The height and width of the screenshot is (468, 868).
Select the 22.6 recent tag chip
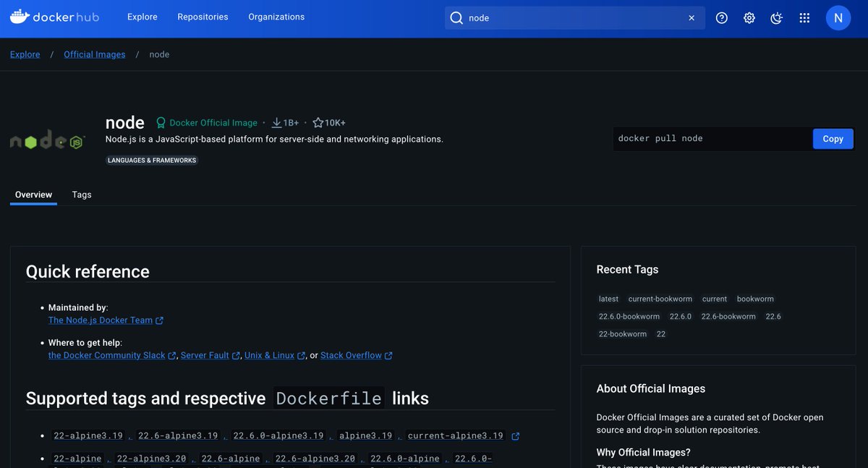tap(773, 316)
